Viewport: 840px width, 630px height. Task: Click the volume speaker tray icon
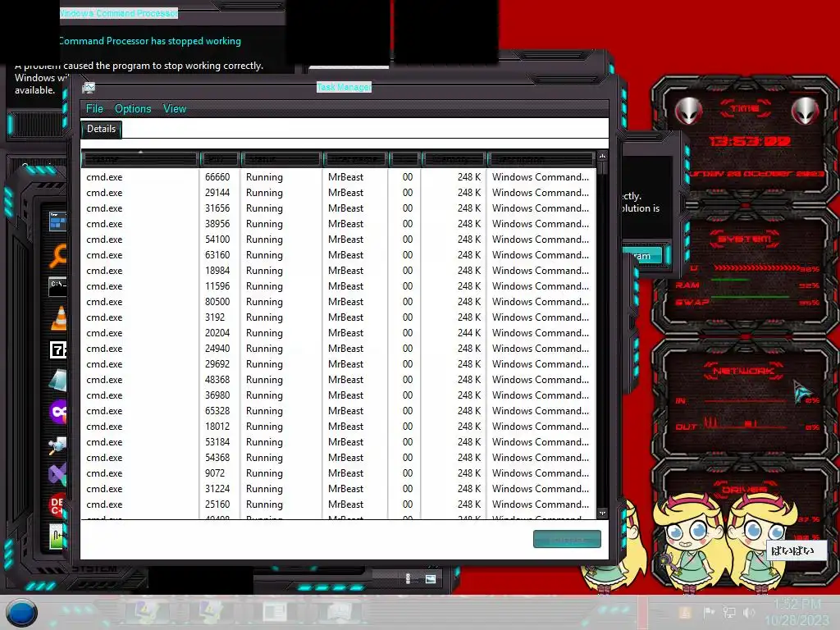coord(749,612)
